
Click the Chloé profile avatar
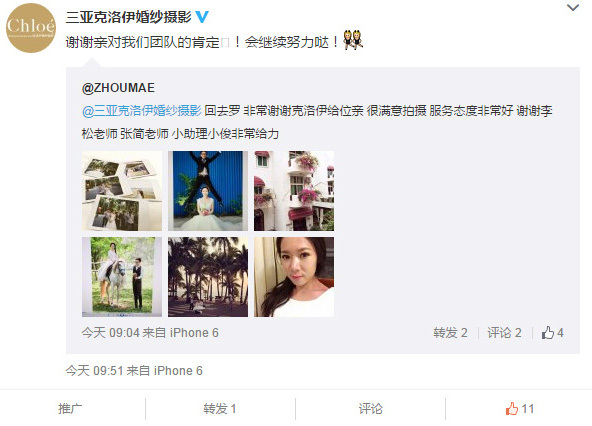click(x=31, y=28)
